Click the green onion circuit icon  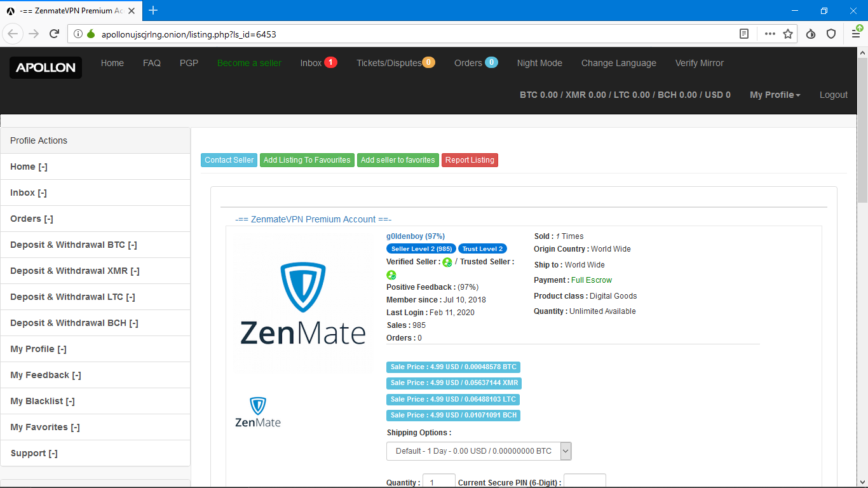[91, 34]
